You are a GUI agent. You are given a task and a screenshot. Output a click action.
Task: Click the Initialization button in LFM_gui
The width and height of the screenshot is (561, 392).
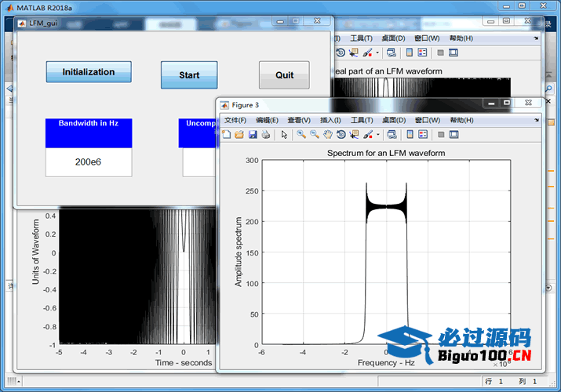click(89, 72)
